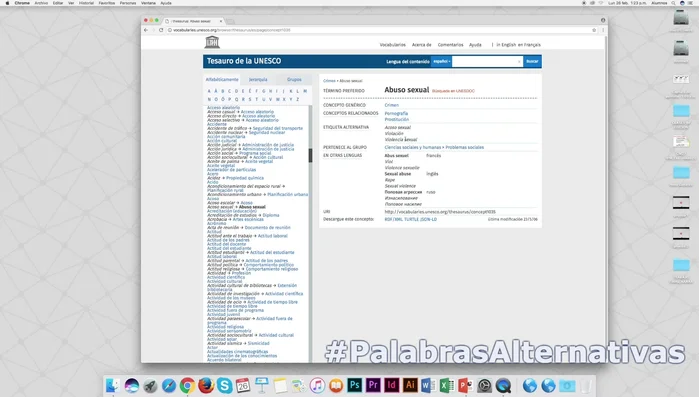Switch to the Alfabéticamente tab

coord(222,79)
